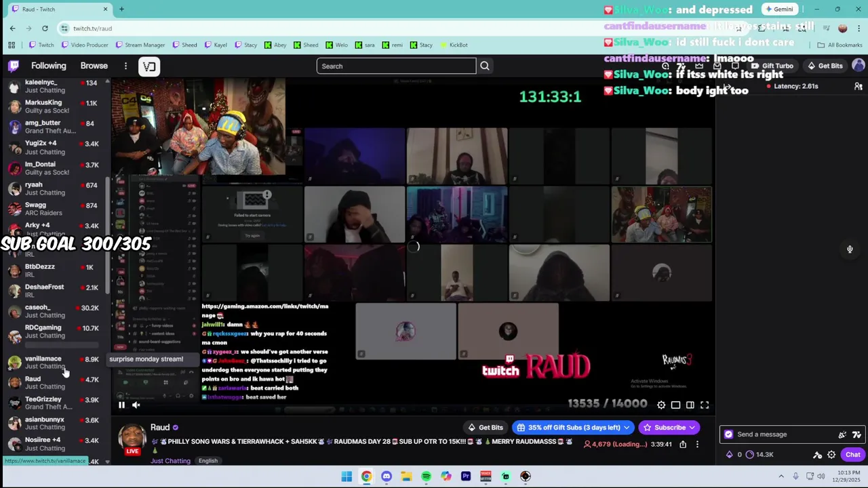Viewport: 868px width, 488px height.
Task: Open All Bookmarks folder
Action: click(840, 45)
